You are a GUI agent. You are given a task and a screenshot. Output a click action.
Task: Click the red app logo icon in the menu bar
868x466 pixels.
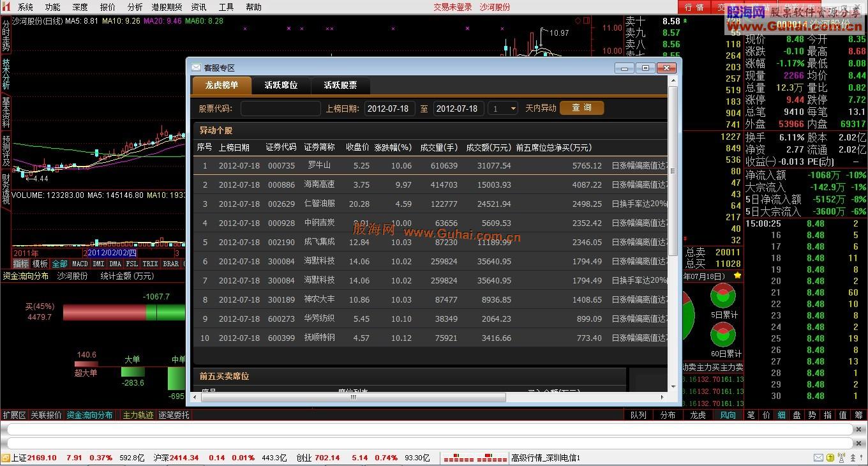[x=7, y=7]
